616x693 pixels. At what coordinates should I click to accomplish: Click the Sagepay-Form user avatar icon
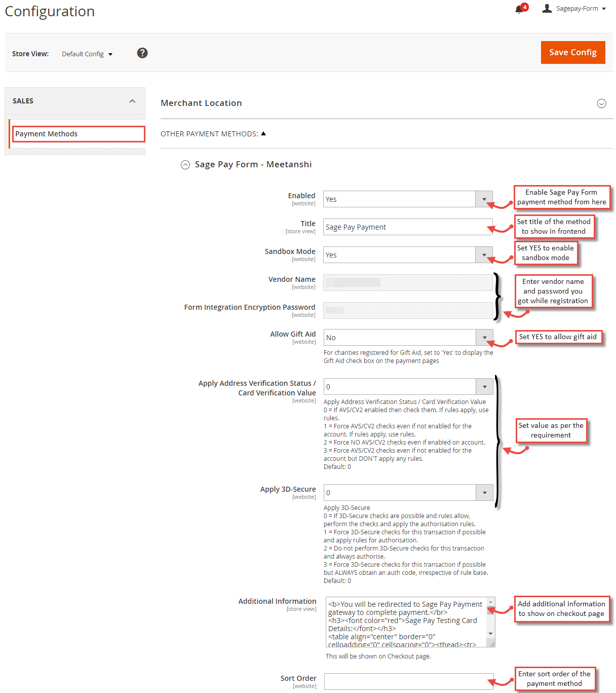pos(547,8)
